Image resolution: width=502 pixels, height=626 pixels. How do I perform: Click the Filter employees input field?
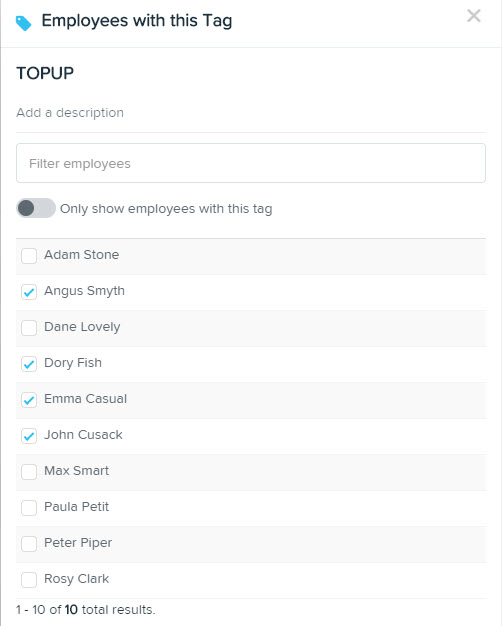pyautogui.click(x=251, y=163)
